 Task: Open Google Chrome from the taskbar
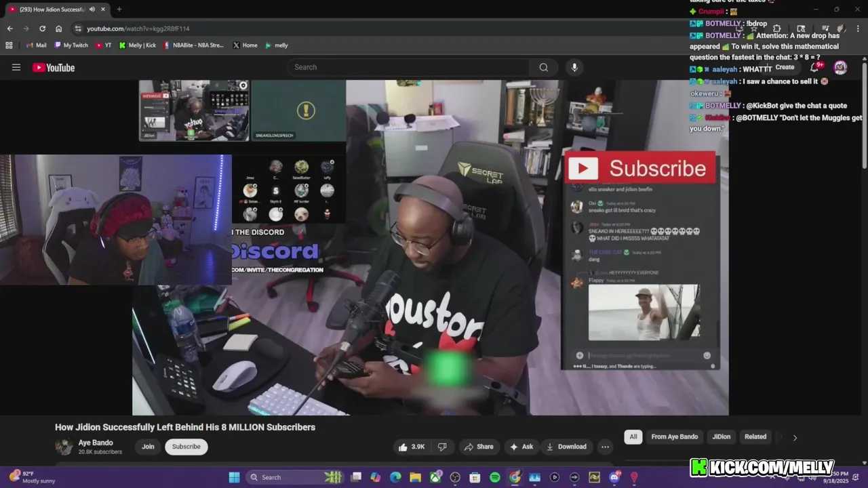pyautogui.click(x=515, y=477)
